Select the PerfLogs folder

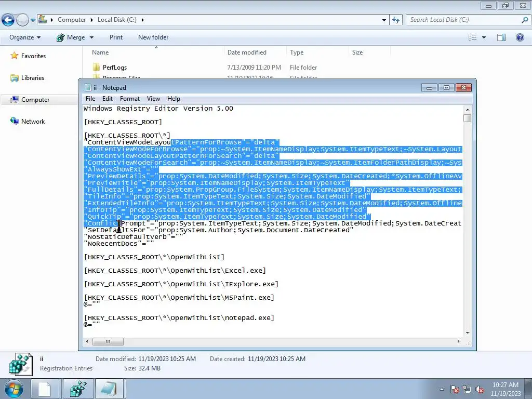click(x=115, y=68)
